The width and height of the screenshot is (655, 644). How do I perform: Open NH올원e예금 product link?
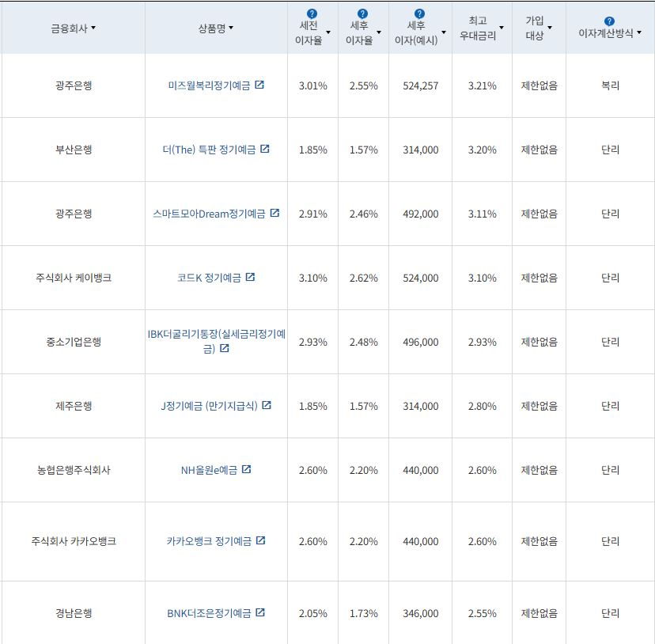click(209, 470)
